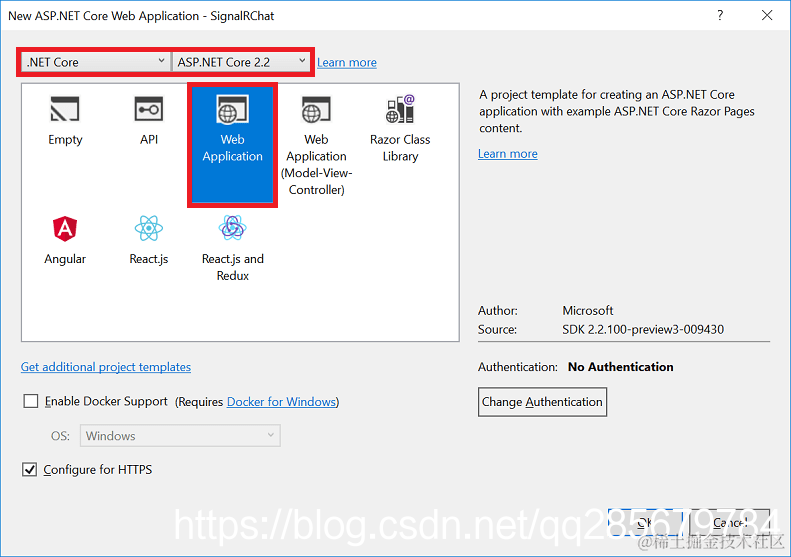
Task: Click the Microsoft author text
Action: [588, 310]
